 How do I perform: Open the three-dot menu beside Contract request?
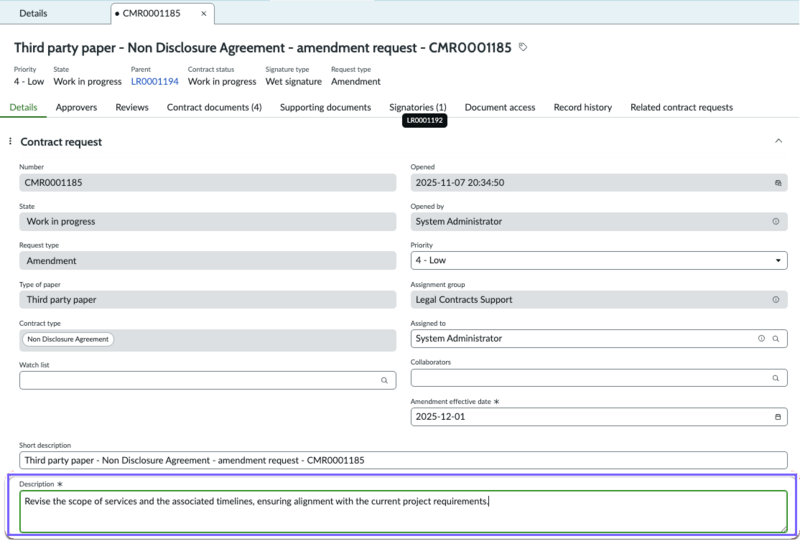[x=10, y=141]
